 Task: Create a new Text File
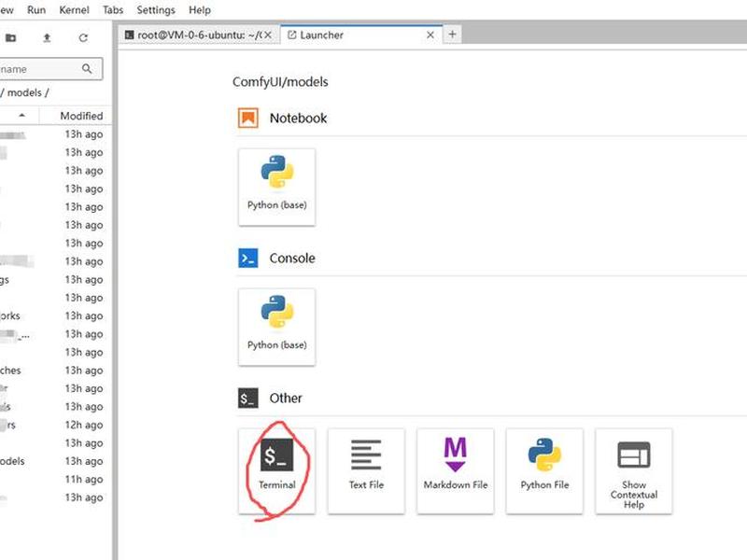click(366, 470)
